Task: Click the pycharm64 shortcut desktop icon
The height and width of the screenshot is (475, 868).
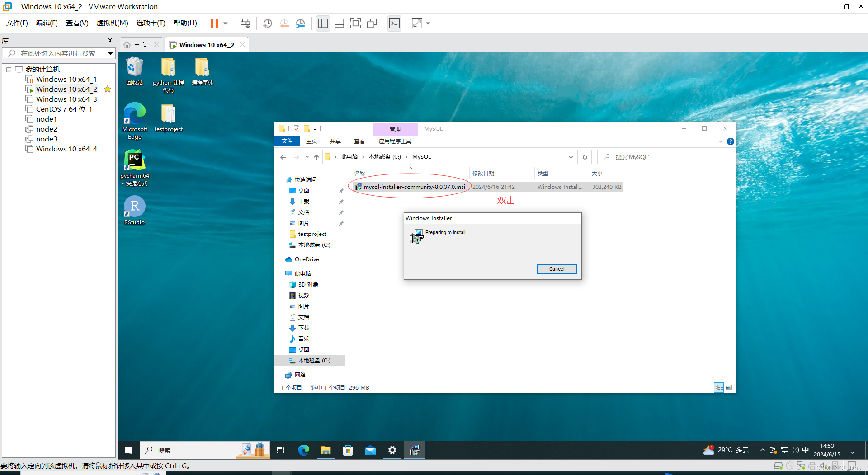Action: coord(135,168)
